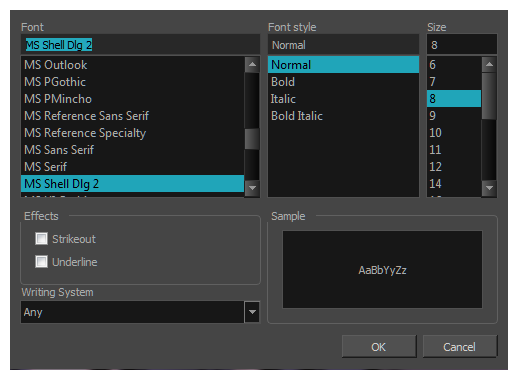This screenshot has width=518, height=380.
Task: Pick font size 10
Action: (454, 133)
